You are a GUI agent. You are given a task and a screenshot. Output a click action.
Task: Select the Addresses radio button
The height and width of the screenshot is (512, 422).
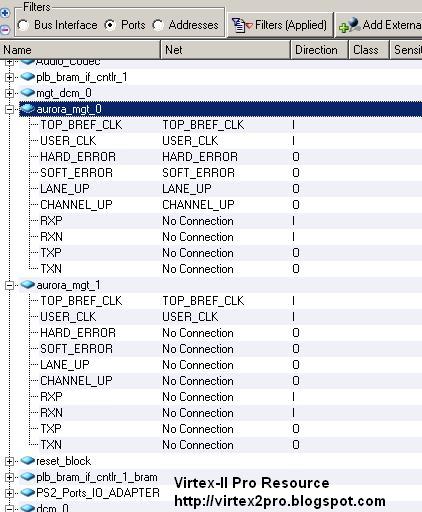tap(158, 25)
